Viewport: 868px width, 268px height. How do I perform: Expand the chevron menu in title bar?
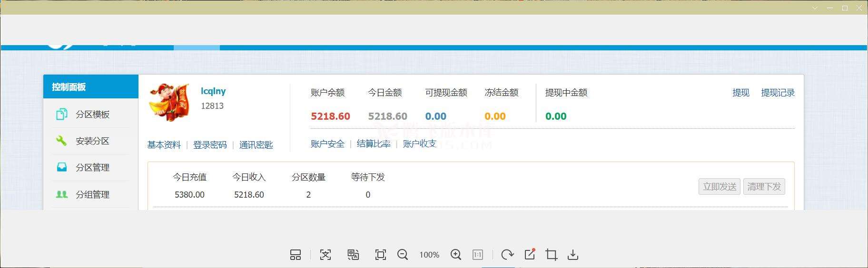(815, 8)
